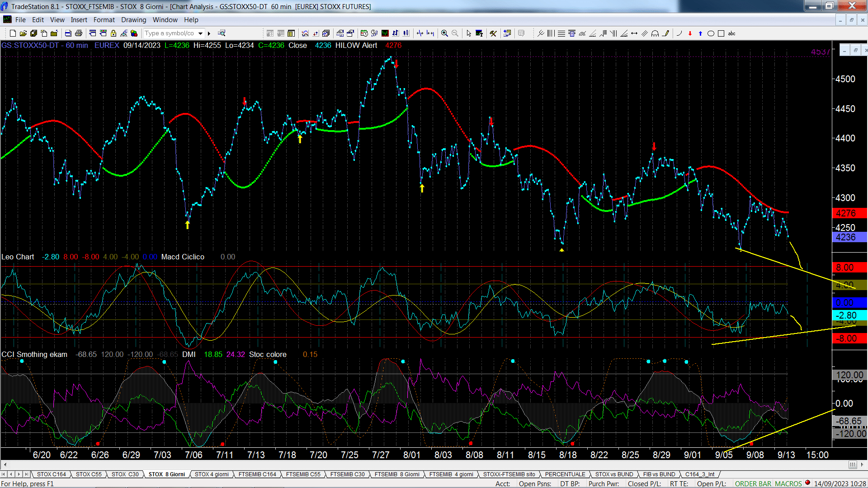Select the vertical time lines tool
The width and height of the screenshot is (868, 488).
[x=551, y=33]
